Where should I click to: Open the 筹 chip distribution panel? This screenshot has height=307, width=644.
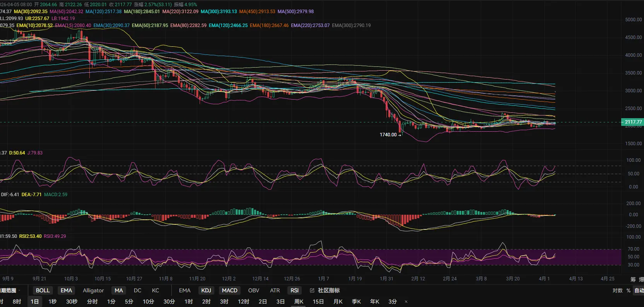(633, 279)
